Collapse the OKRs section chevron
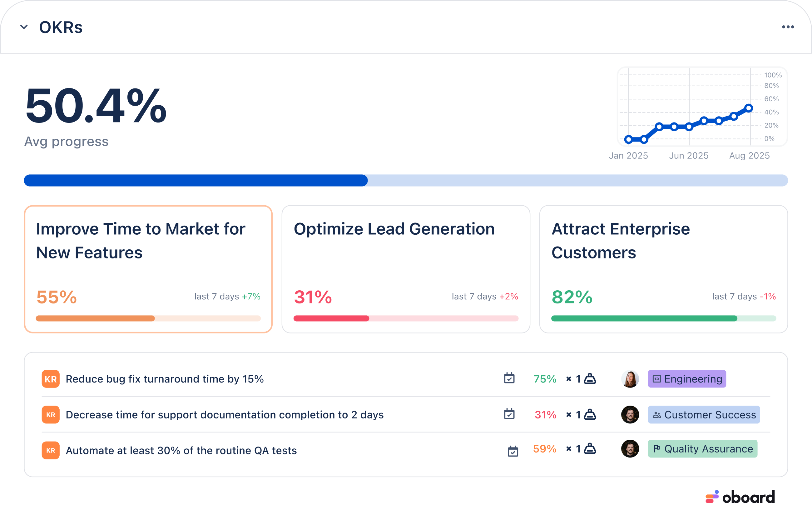Image resolution: width=812 pixels, height=525 pixels. 24,27
